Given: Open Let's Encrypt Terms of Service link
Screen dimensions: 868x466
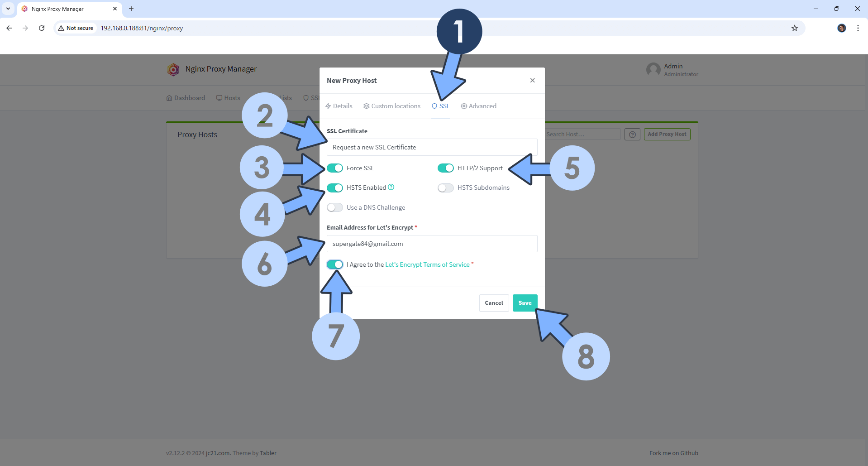Looking at the screenshot, I should pyautogui.click(x=427, y=264).
